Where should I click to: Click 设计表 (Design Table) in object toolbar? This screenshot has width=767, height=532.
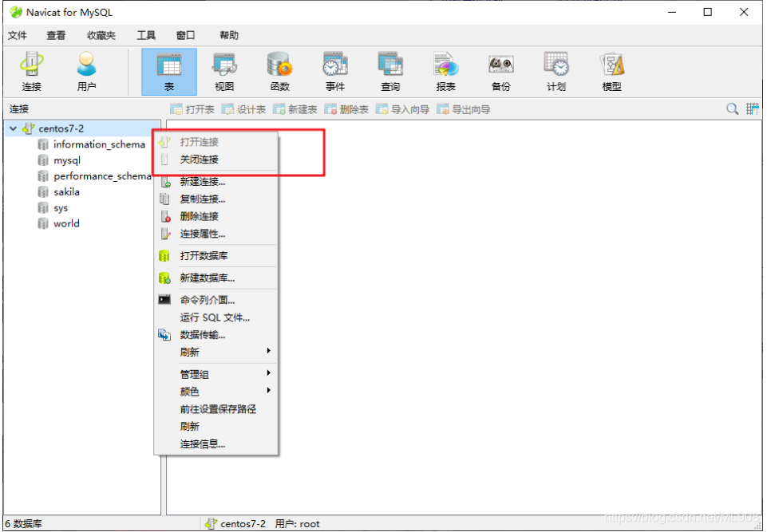(x=243, y=109)
